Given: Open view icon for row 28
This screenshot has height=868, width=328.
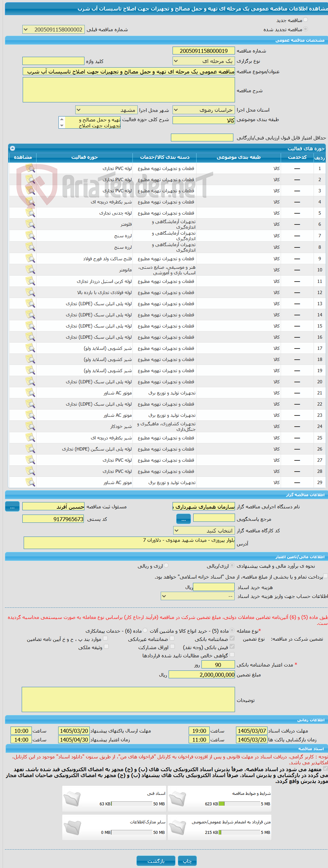Looking at the screenshot, I should (x=30, y=471).
